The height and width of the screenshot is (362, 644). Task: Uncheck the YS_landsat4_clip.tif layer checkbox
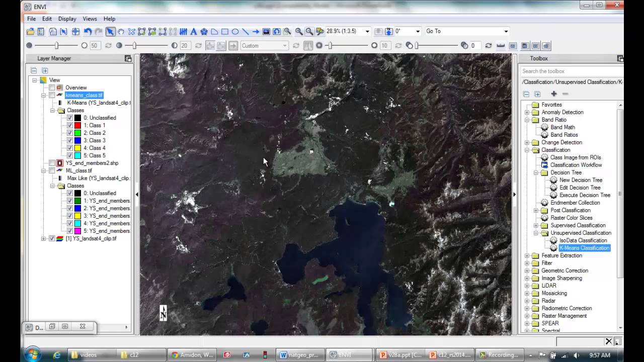pyautogui.click(x=52, y=238)
